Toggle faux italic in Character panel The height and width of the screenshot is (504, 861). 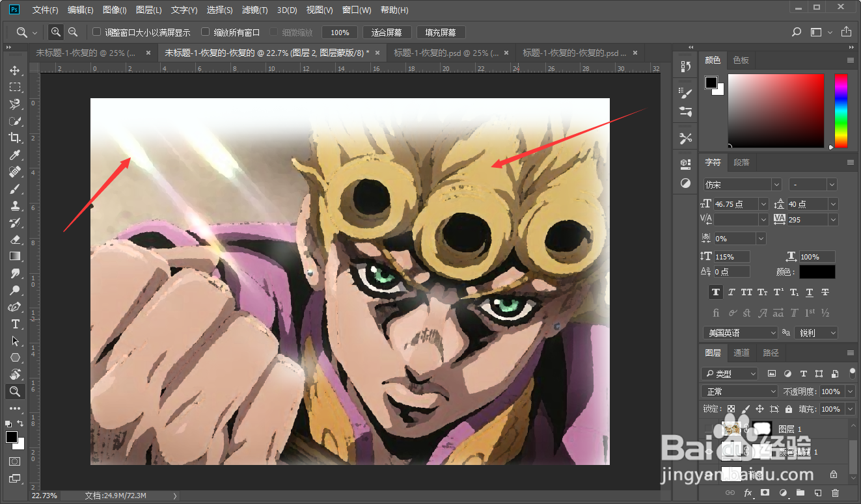tap(731, 293)
